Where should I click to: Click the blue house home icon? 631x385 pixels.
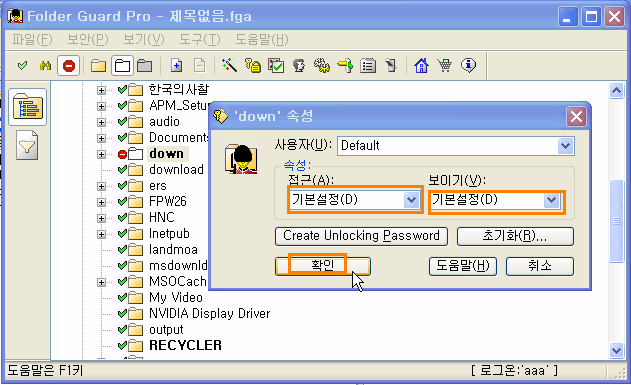coord(421,65)
